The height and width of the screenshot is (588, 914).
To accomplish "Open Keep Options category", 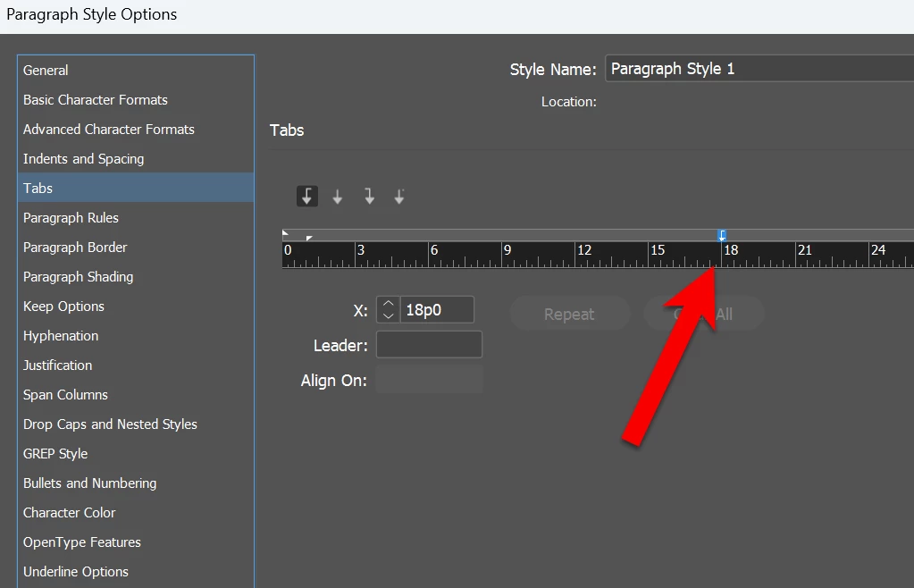I will [136, 306].
